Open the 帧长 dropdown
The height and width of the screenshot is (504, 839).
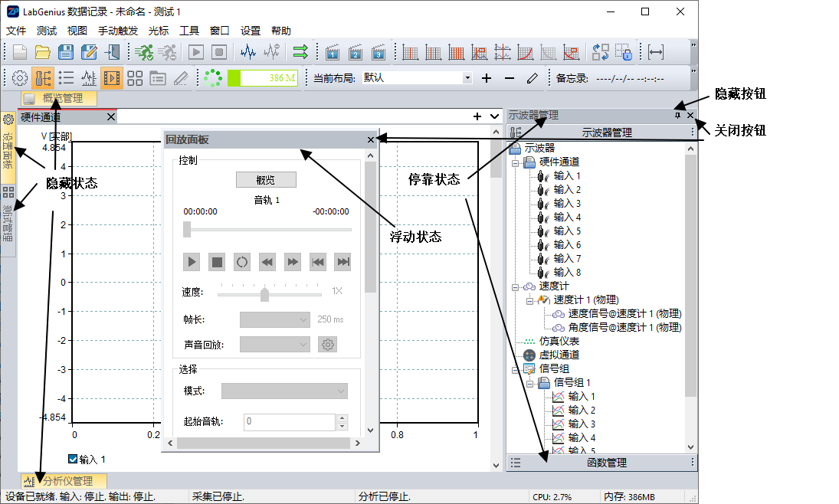[x=275, y=320]
